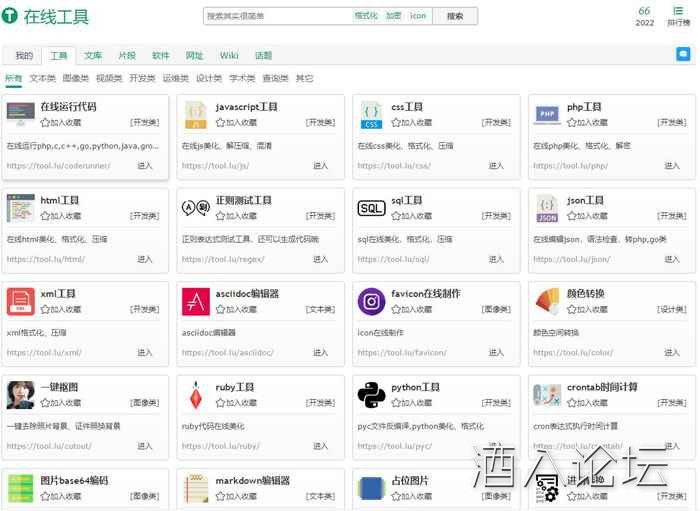Viewport: 700px width, 511px height.
Task: Open the python tool snake icon
Action: (x=371, y=395)
